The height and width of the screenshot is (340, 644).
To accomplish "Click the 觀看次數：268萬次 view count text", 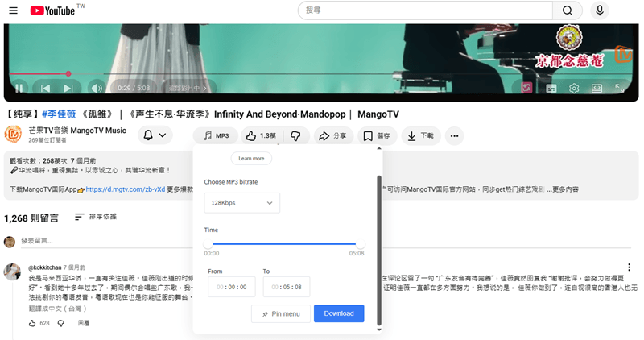I will click(x=38, y=160).
